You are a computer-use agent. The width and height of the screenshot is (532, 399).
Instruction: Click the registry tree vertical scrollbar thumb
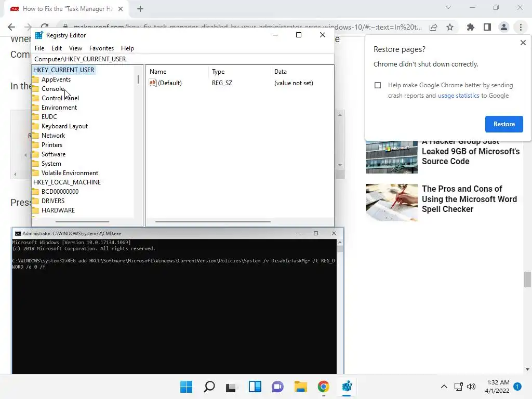click(x=138, y=79)
